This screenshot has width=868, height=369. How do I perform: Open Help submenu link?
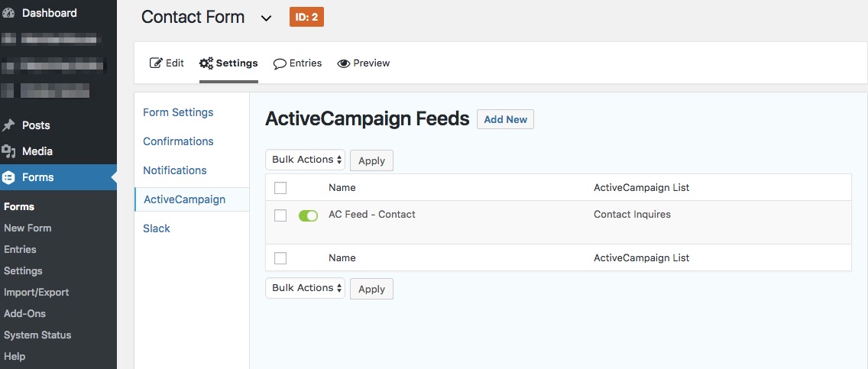tap(15, 357)
